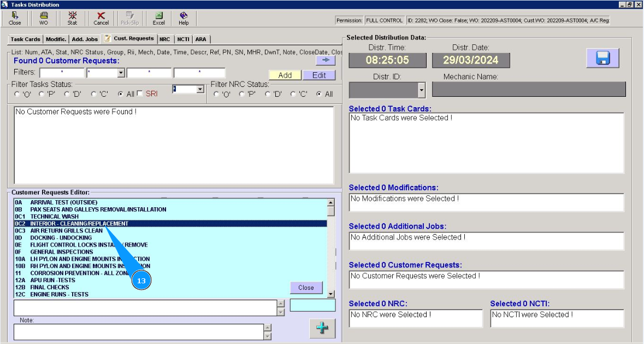Click the third Filters input field

coord(149,73)
